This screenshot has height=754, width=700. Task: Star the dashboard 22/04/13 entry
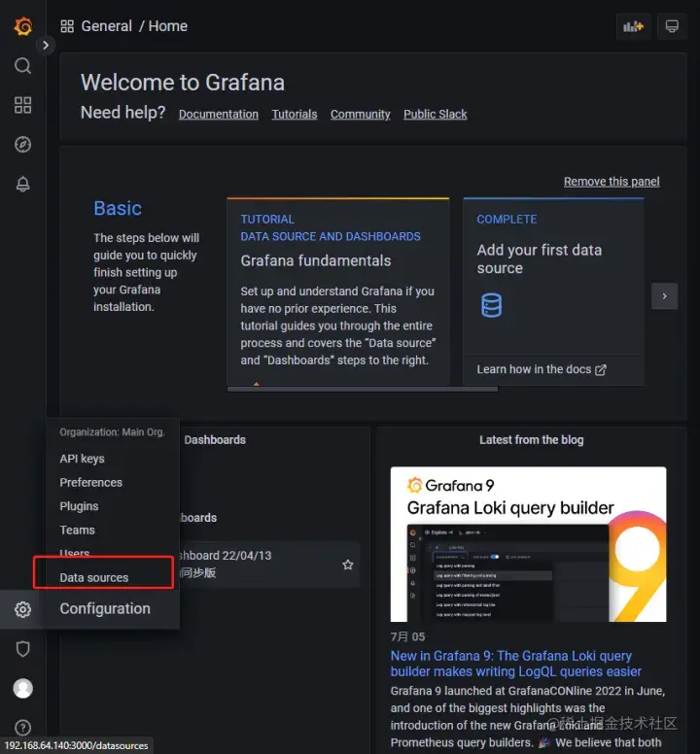348,565
